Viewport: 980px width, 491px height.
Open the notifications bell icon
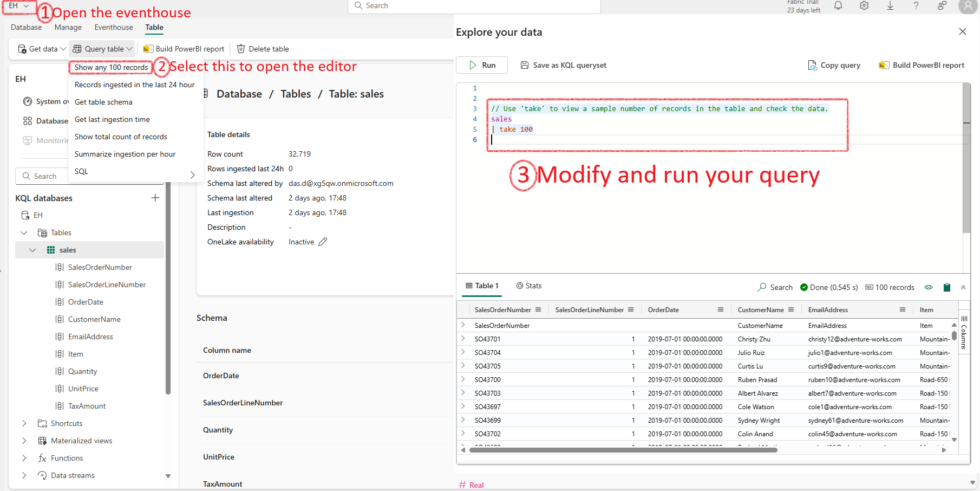pyautogui.click(x=838, y=5)
